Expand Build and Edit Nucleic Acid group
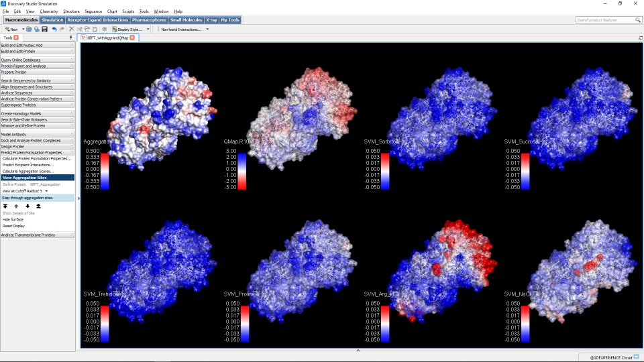The image size is (644, 362). [x=37, y=45]
